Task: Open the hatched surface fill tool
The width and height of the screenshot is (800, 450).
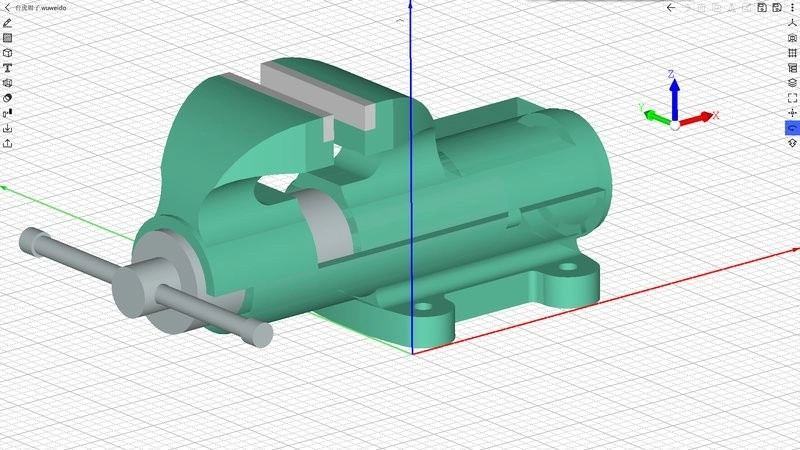Action: (8, 37)
